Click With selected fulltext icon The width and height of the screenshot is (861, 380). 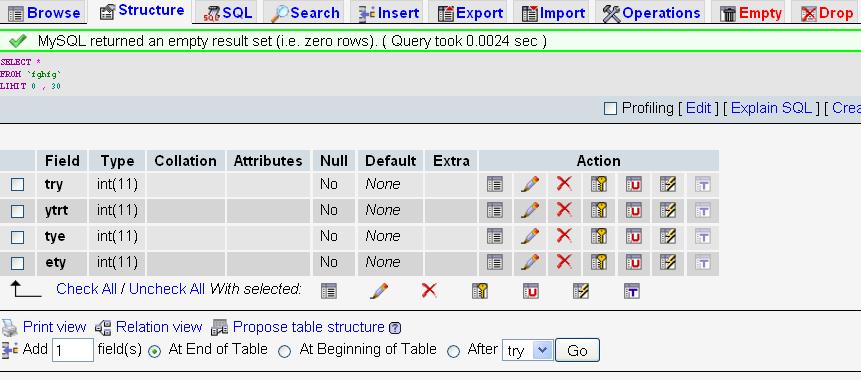[631, 290]
